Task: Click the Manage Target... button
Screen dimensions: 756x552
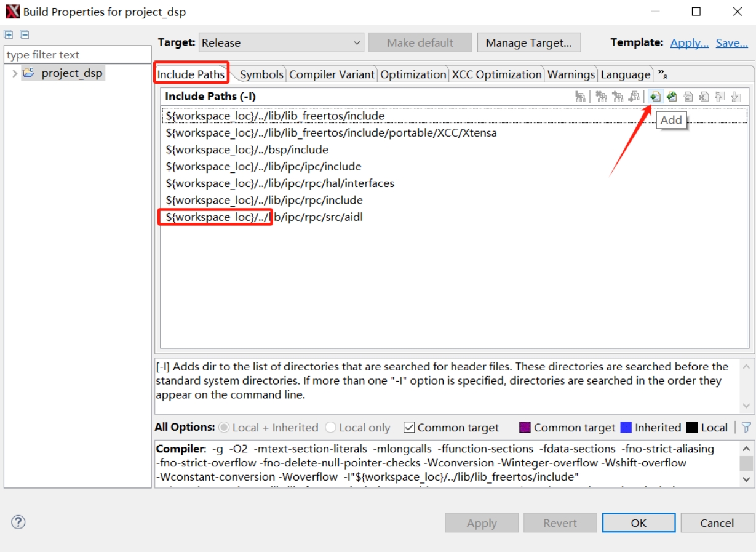Action: [x=528, y=42]
